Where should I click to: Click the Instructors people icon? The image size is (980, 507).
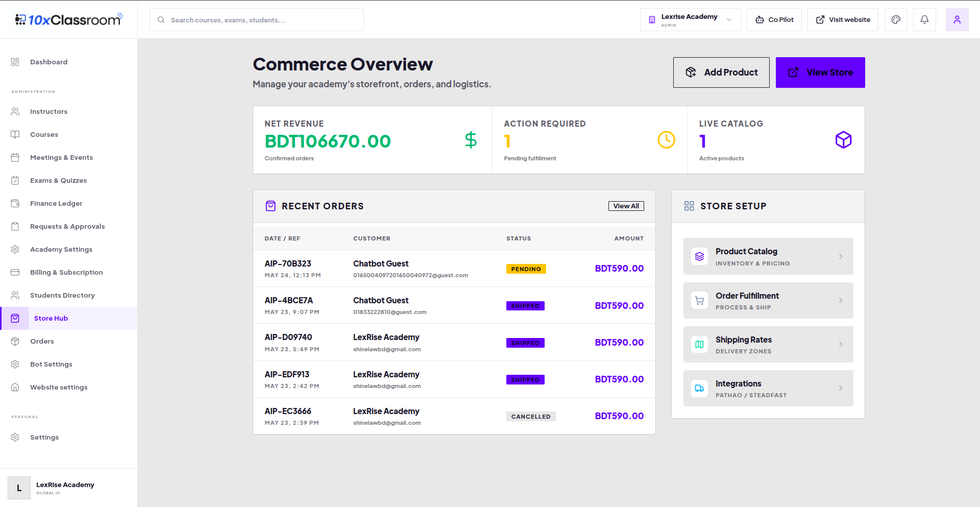15,111
